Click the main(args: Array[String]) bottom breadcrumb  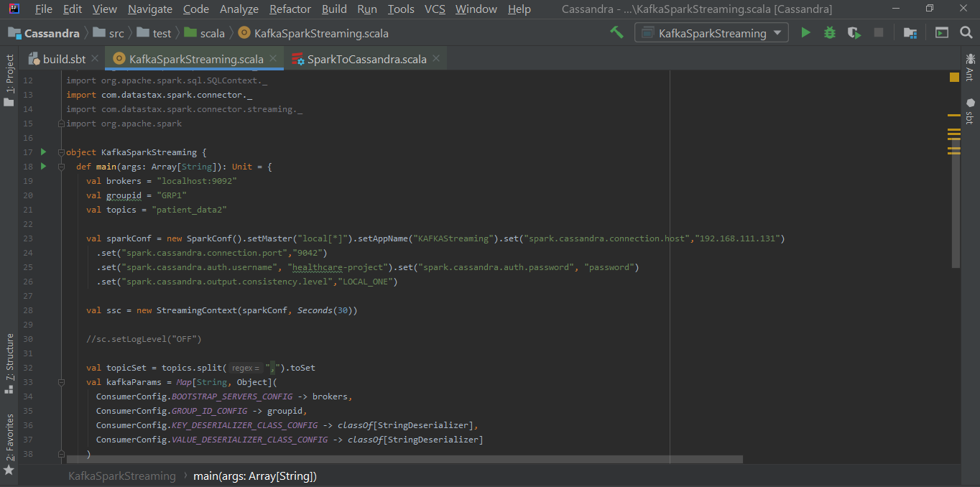point(255,476)
